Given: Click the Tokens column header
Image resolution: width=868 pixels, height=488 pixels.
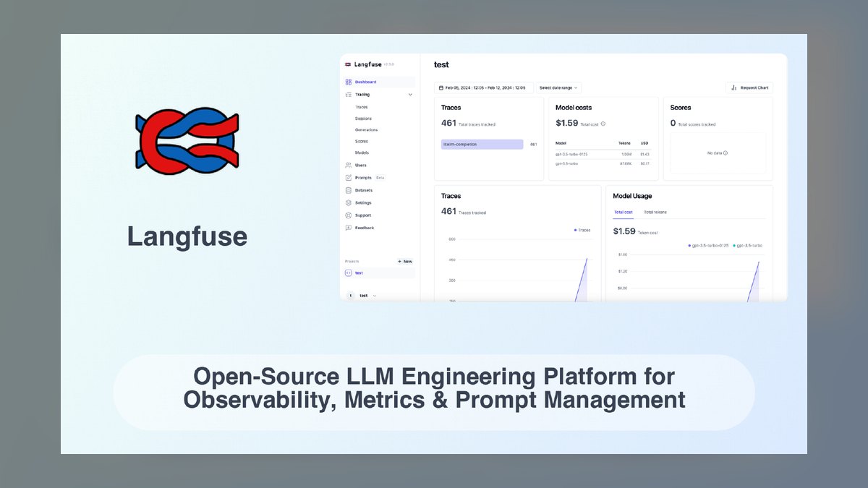Looking at the screenshot, I should pyautogui.click(x=625, y=143).
